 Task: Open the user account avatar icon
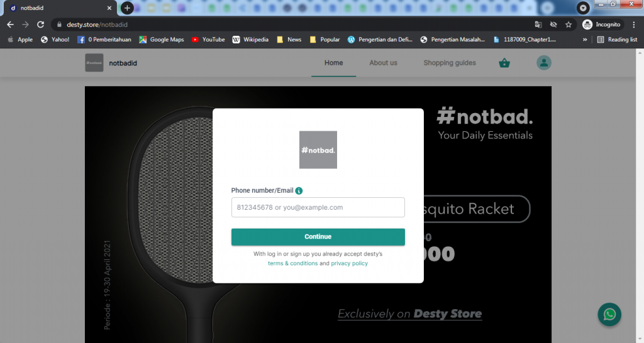tap(544, 63)
